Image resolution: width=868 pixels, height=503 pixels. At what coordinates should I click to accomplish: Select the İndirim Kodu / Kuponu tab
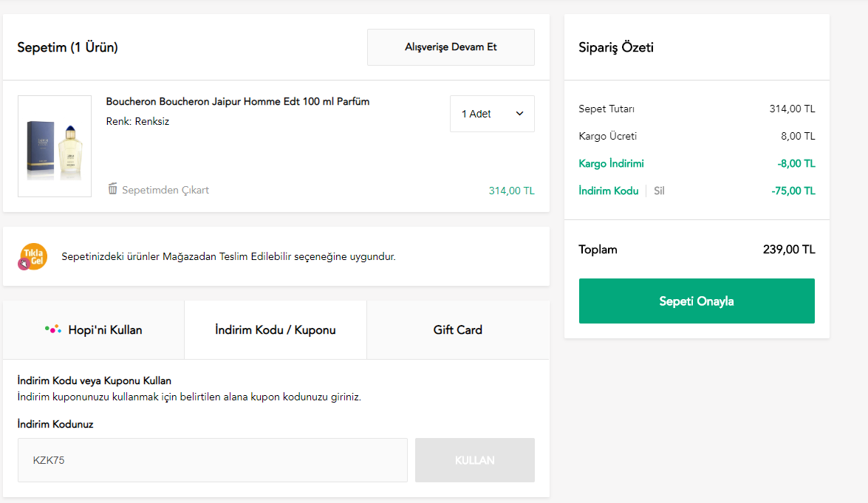(275, 329)
